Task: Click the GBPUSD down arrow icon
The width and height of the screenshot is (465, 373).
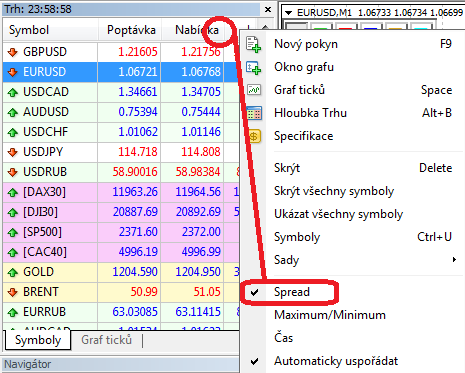Action: pos(13,52)
